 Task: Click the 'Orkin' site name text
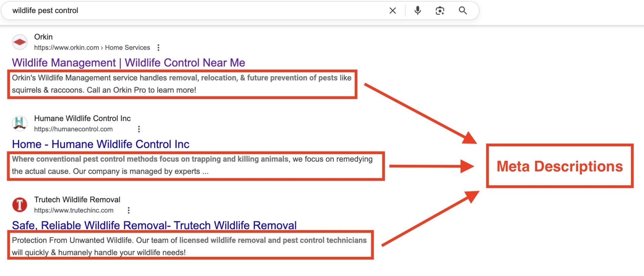43,37
